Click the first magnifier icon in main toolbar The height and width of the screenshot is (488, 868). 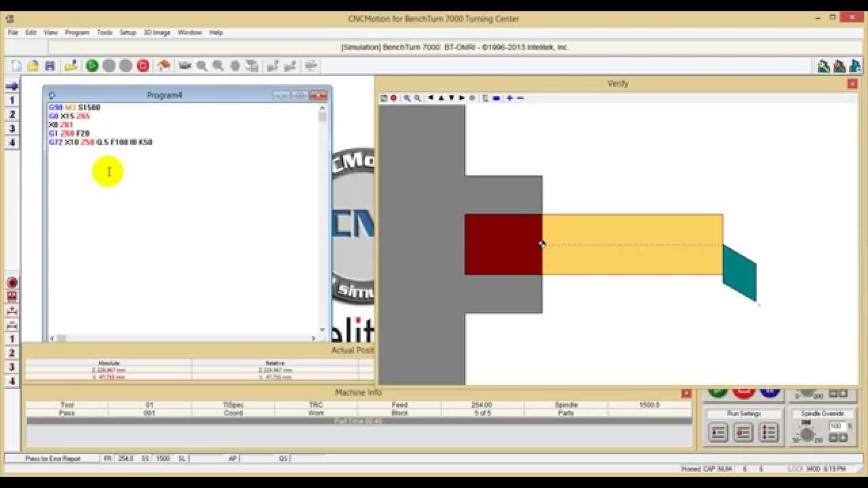click(x=201, y=66)
